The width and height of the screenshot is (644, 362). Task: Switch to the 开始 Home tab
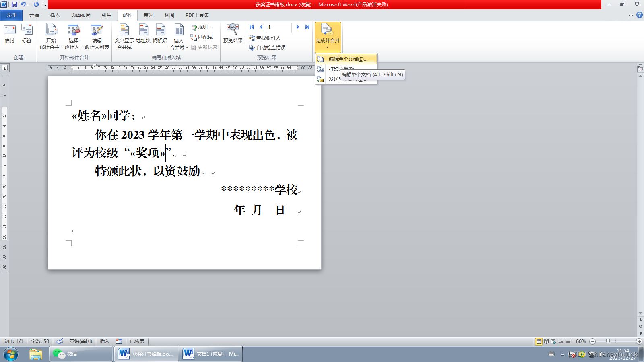(x=34, y=15)
